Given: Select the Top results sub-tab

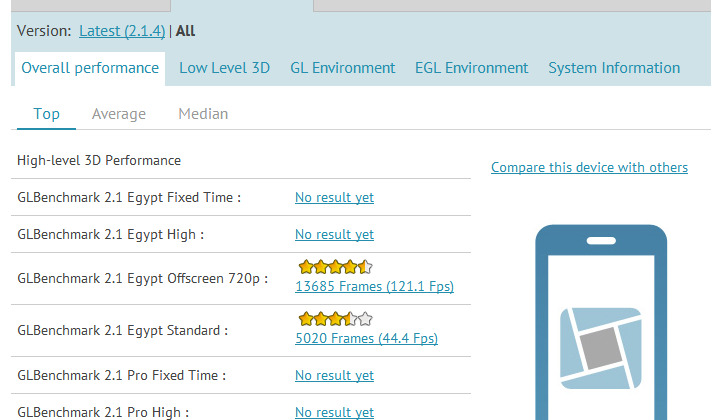Looking at the screenshot, I should click(46, 114).
